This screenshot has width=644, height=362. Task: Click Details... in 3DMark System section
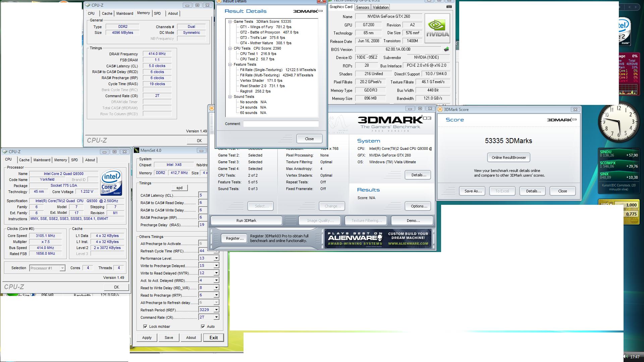click(419, 175)
